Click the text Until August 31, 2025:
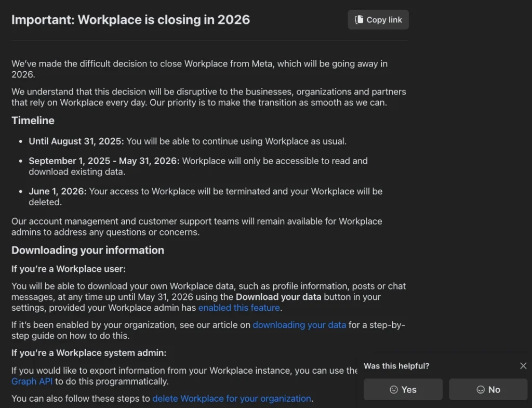This screenshot has height=408, width=532. point(76,141)
